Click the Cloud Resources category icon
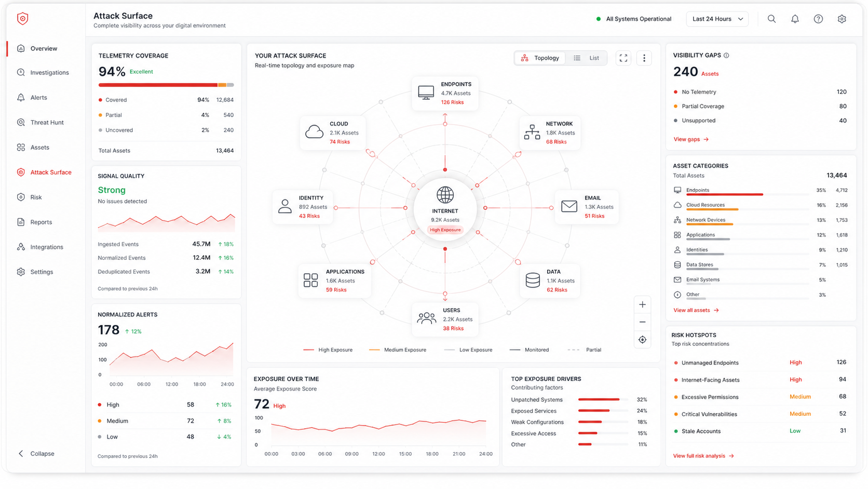Image resolution: width=868 pixels, height=489 pixels. click(x=677, y=205)
